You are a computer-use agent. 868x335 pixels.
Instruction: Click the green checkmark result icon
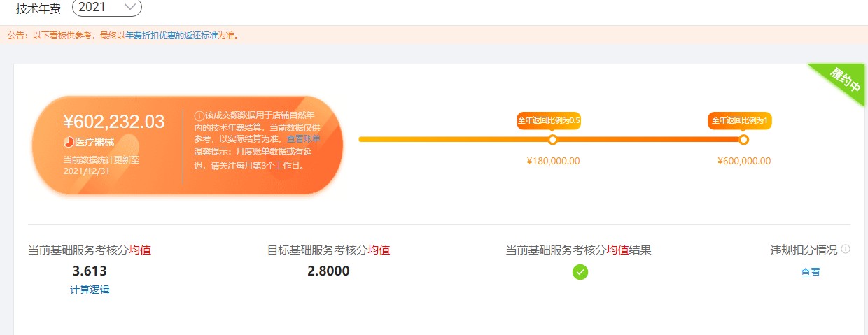click(580, 272)
